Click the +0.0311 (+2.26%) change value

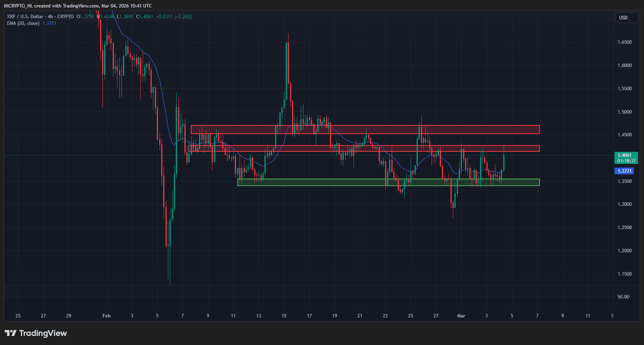[174, 17]
